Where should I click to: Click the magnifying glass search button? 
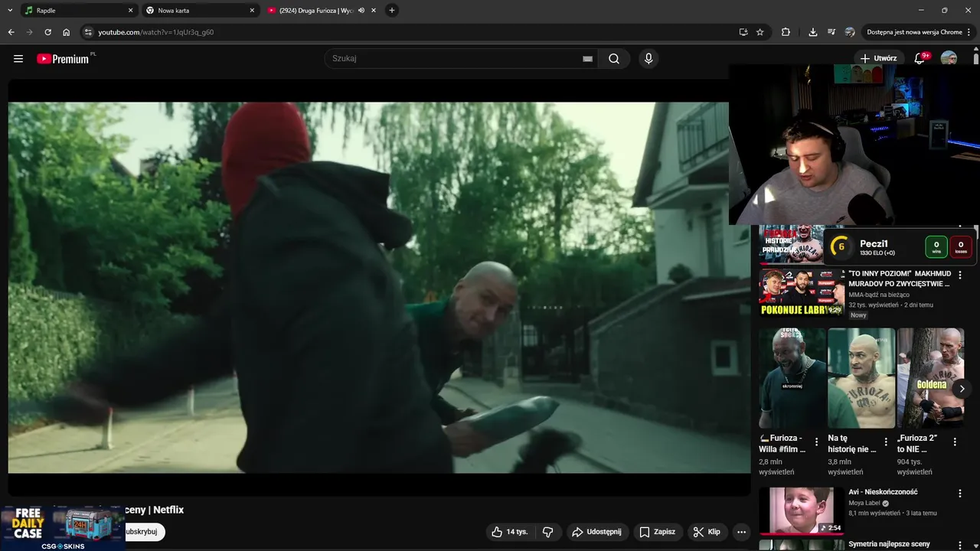point(614,59)
